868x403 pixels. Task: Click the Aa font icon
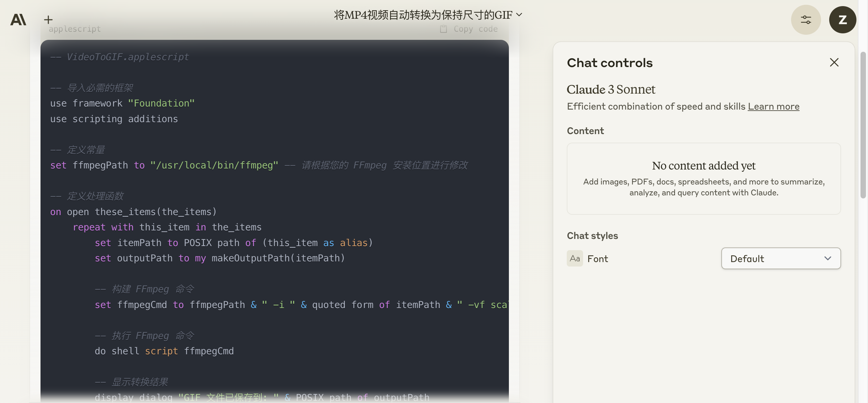575,258
